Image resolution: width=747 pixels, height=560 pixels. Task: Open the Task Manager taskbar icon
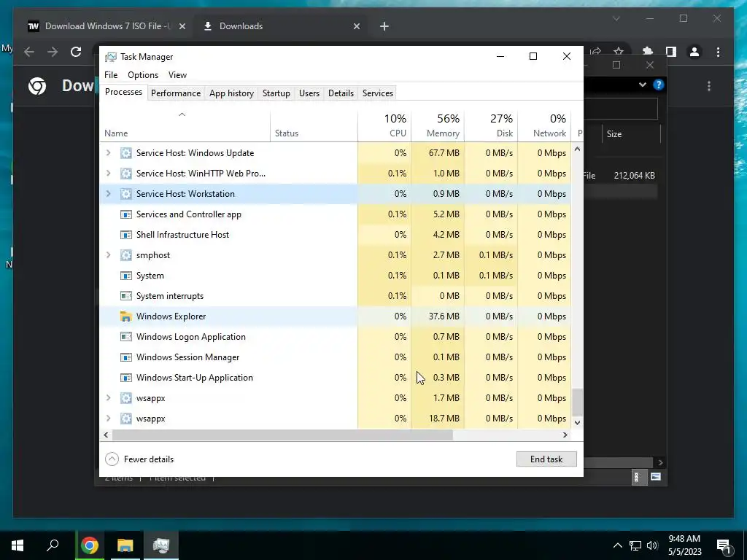click(161, 545)
